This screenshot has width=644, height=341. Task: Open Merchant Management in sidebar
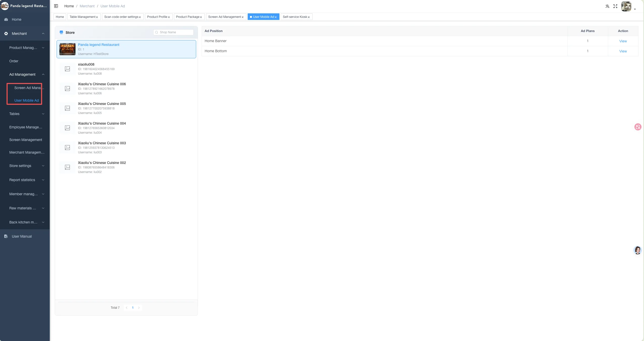25,152
